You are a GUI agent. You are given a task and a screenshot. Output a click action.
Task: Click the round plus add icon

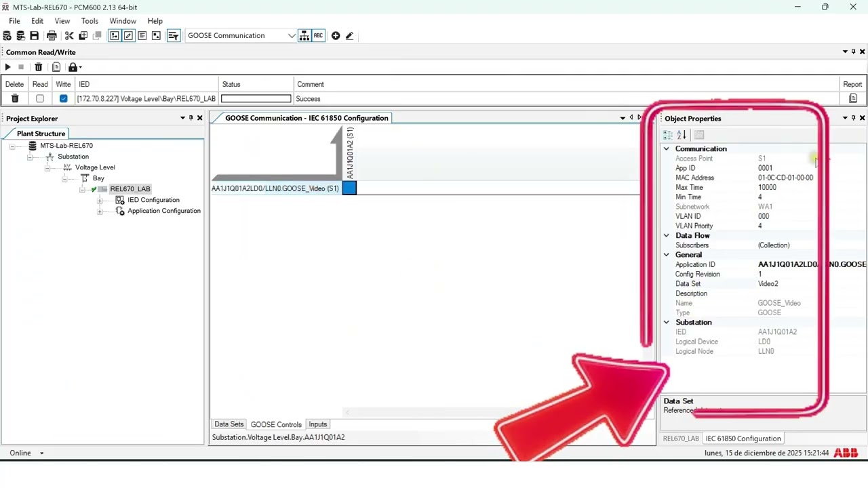coord(336,36)
